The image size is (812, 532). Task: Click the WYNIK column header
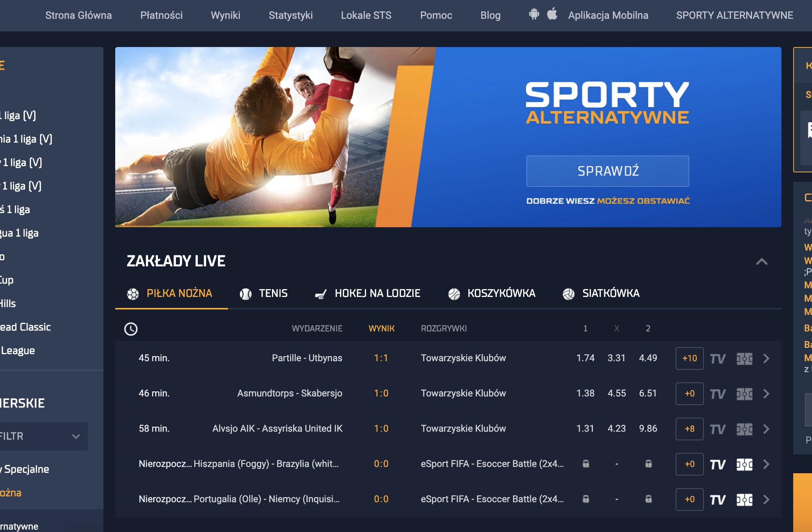(381, 328)
